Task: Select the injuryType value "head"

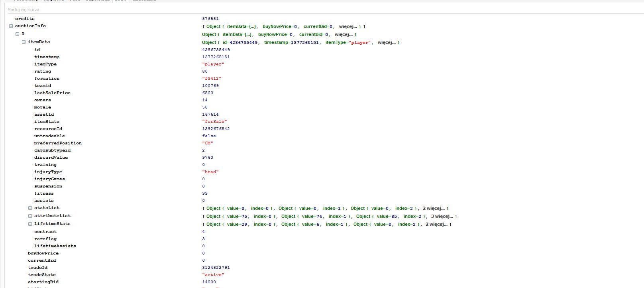Action: click(x=210, y=172)
